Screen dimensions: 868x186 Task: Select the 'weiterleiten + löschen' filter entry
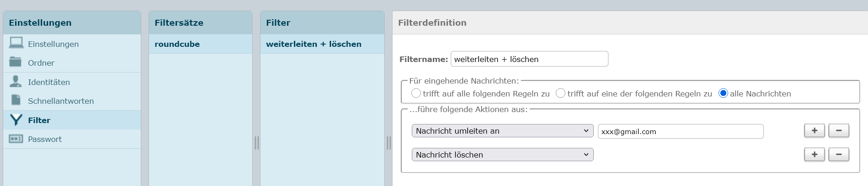[314, 44]
